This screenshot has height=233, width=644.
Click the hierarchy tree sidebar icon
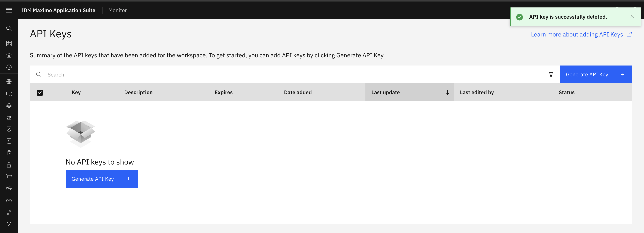pyautogui.click(x=9, y=105)
